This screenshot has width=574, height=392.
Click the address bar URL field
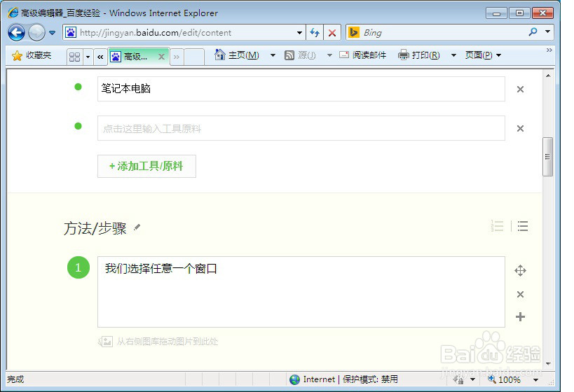tap(179, 33)
